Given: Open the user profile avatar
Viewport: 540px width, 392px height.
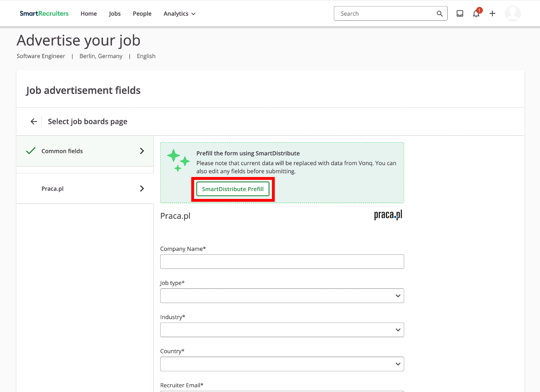Looking at the screenshot, I should click(x=512, y=13).
